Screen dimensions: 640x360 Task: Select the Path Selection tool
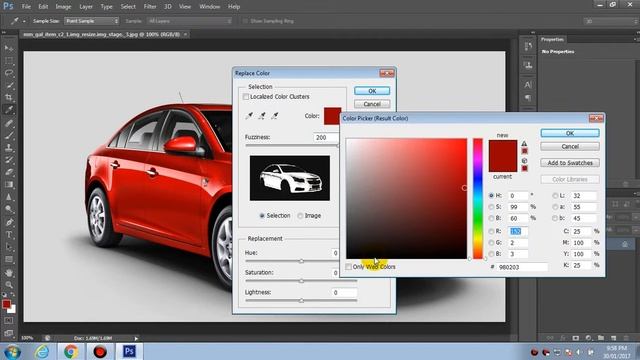pos(9,247)
